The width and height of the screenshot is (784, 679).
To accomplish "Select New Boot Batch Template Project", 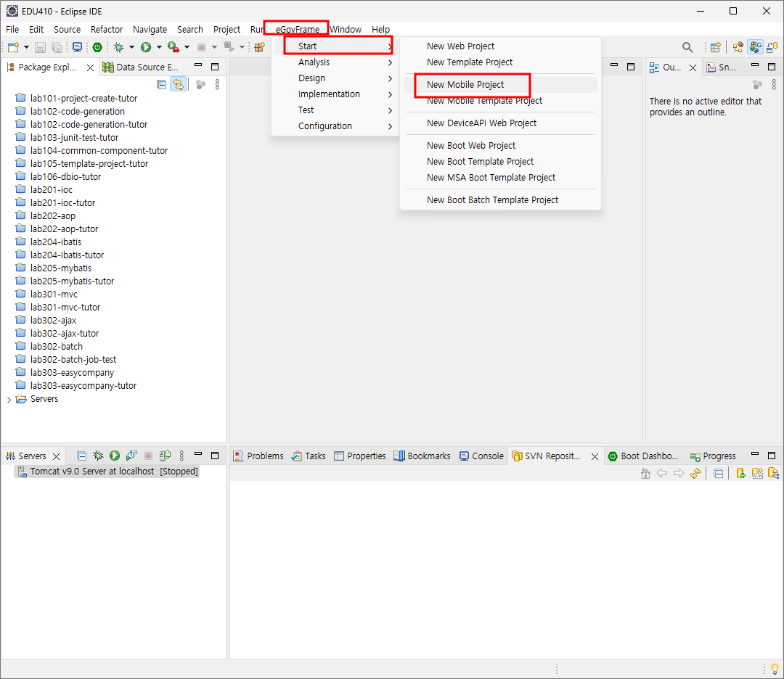I will 500,199.
